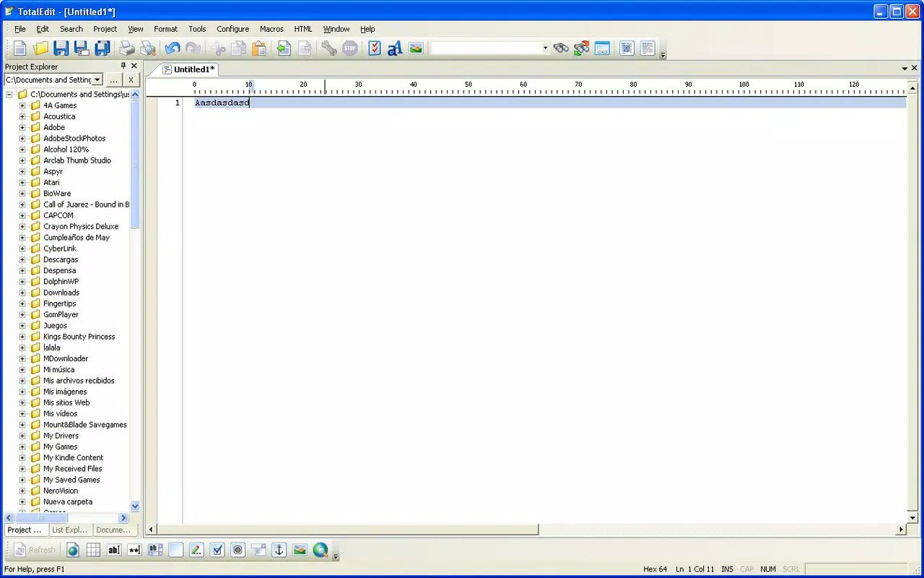Viewport: 924px width, 578px height.
Task: Run spell check with the checklist icon
Action: point(374,48)
